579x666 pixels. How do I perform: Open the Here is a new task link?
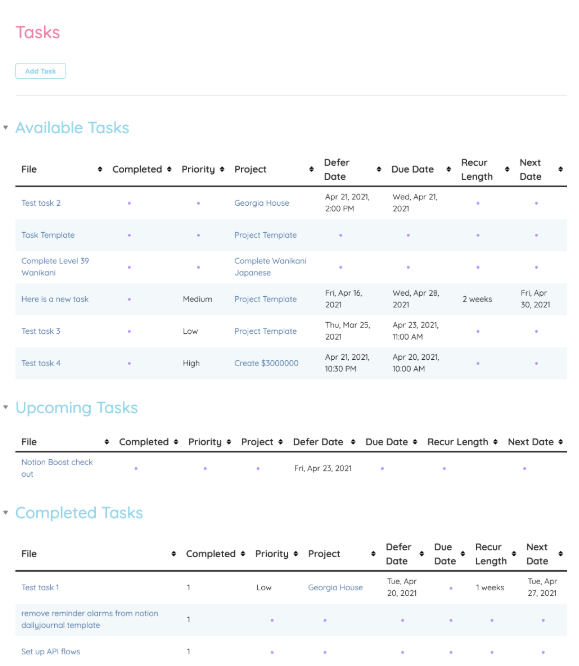click(55, 299)
